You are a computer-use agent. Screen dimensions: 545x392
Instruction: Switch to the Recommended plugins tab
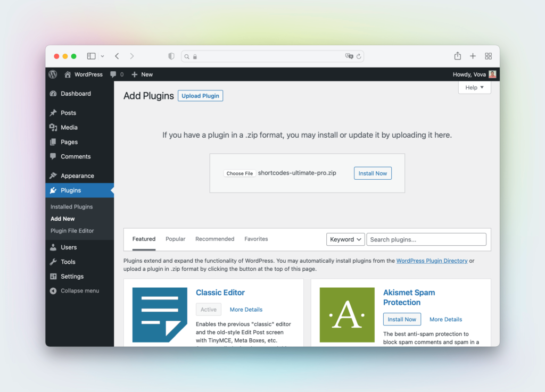click(214, 239)
